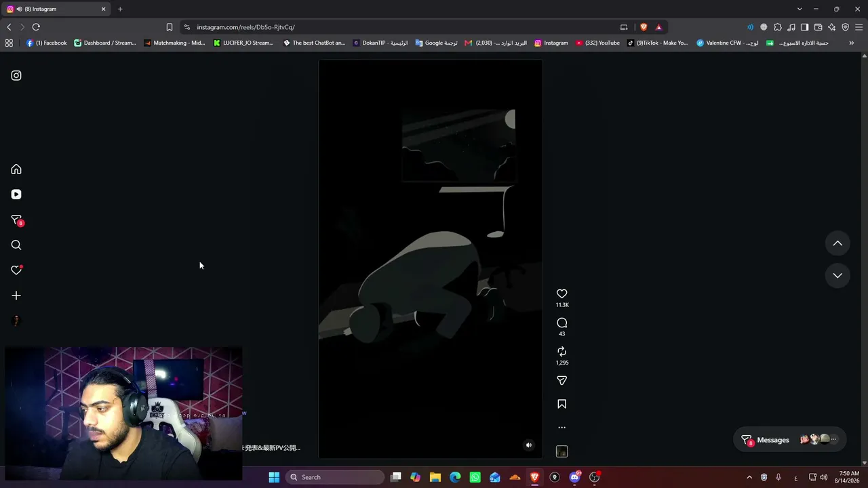Toggle the reel's sound with the speaker button
The width and height of the screenshot is (868, 488).
(529, 445)
